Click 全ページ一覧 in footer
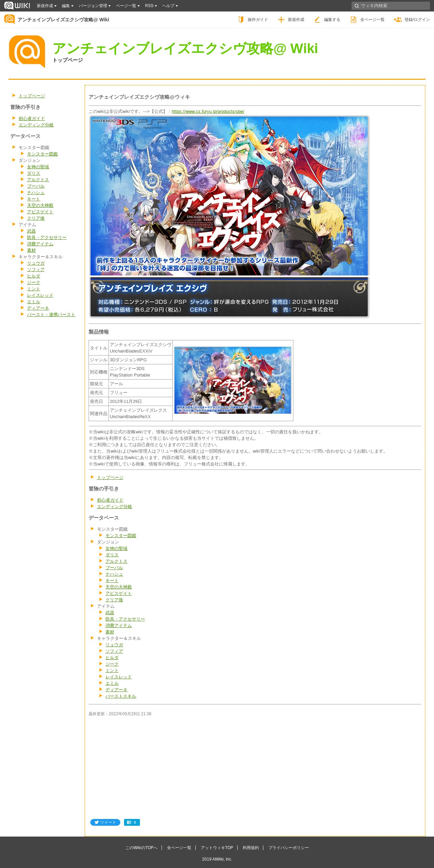This screenshot has width=434, height=868. coord(179,848)
